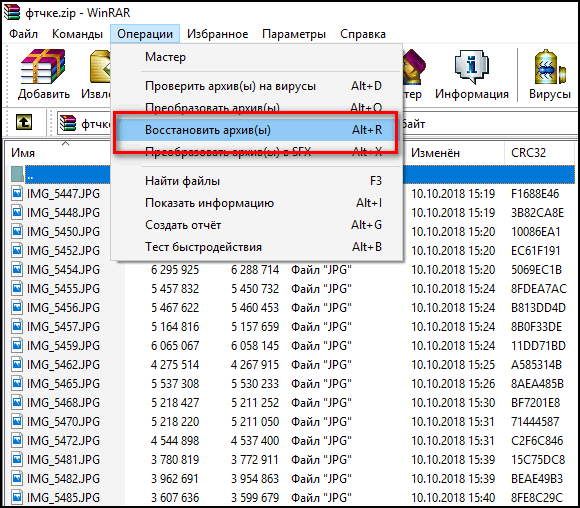Click the file icon of IMG_5459.JPG
Image resolution: width=580 pixels, height=508 pixels.
[x=17, y=345]
